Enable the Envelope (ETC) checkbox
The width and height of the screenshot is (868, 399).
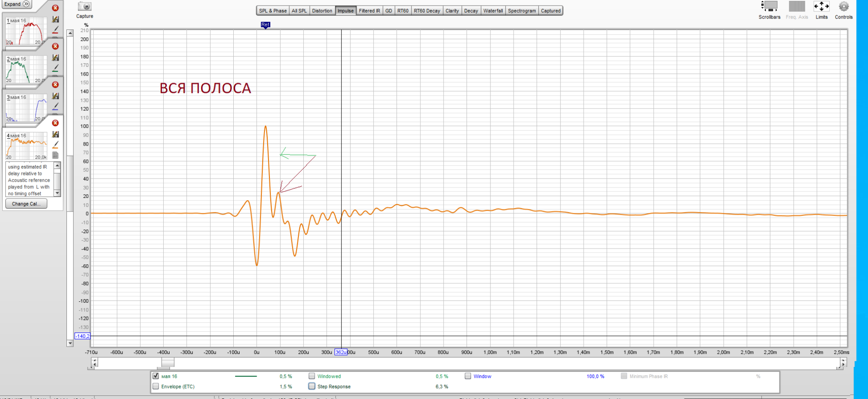(x=156, y=386)
